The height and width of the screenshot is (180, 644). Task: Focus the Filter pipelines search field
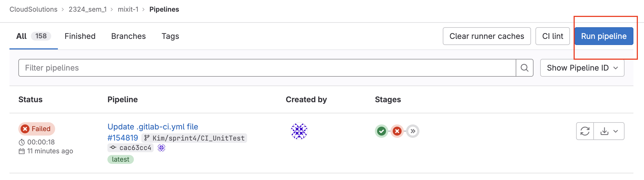[267, 68]
